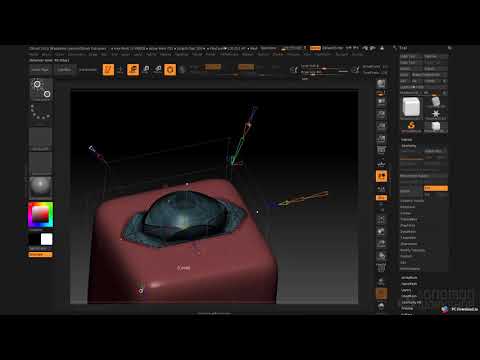Viewport: 480px width, 360px height.
Task: Open the Dots stroke type selector
Action: click(x=41, y=113)
